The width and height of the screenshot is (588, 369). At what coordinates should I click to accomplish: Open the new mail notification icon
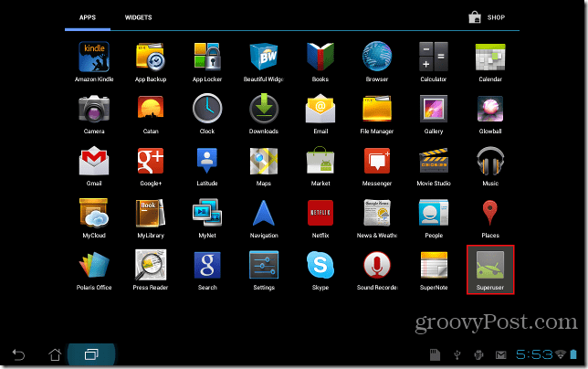point(500,354)
